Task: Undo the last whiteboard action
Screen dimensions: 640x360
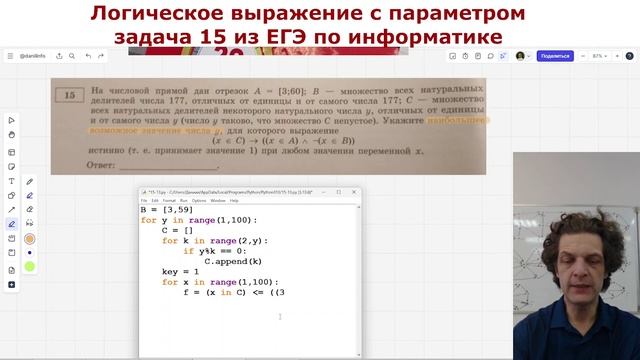Action: (x=88, y=56)
